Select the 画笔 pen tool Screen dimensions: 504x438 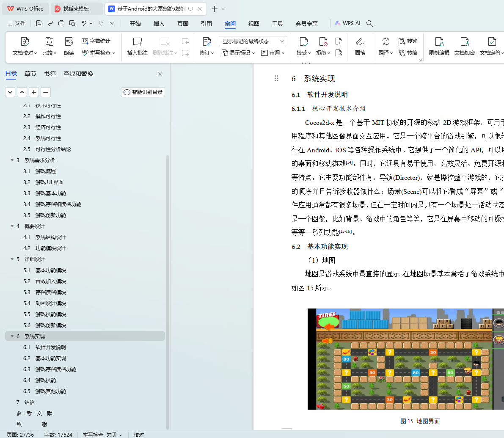point(360,46)
